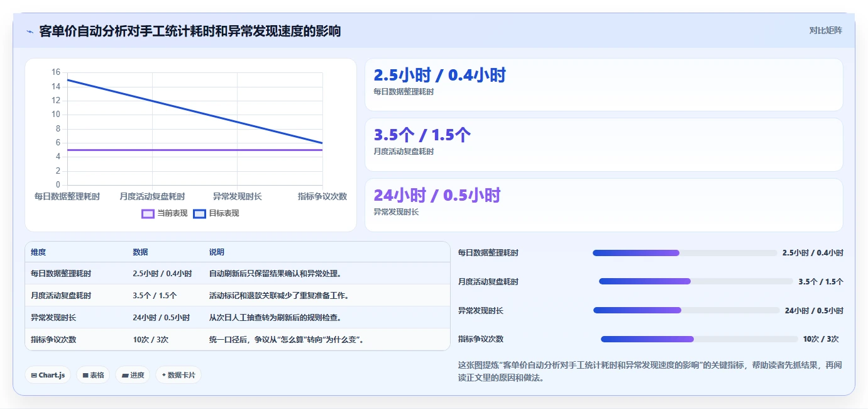This screenshot has width=868, height=409.
Task: Click the y-axis value 16 on chart
Action: pyautogui.click(x=56, y=72)
